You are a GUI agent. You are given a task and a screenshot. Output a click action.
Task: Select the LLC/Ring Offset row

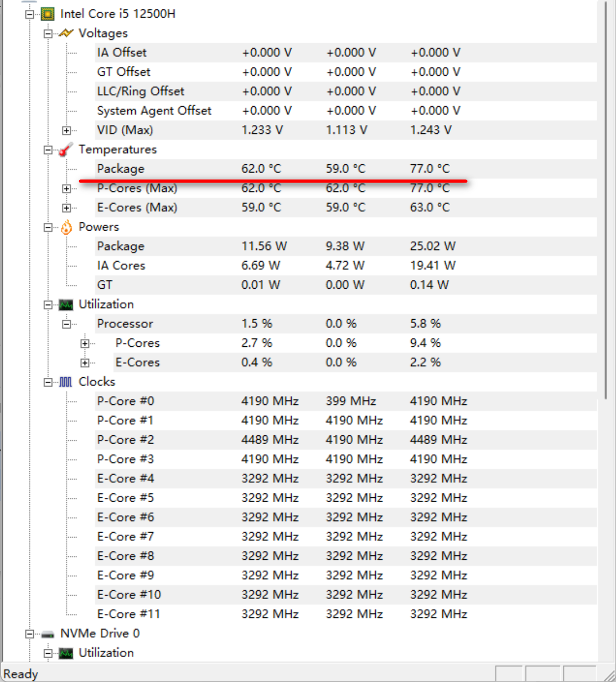click(x=346, y=91)
